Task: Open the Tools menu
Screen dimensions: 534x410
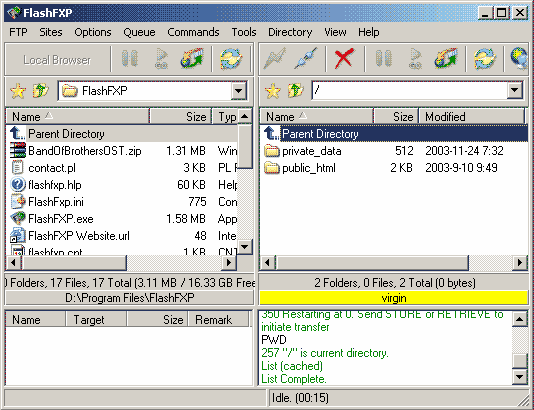Action: click(x=244, y=32)
